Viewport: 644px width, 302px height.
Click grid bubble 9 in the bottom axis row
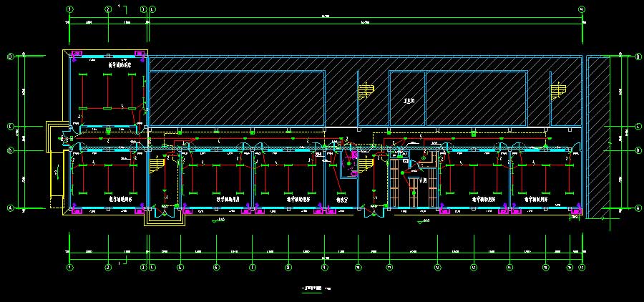(324, 267)
